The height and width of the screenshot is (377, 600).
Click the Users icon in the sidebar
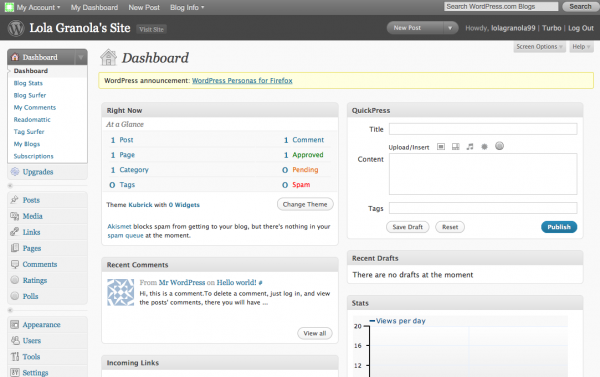(15, 340)
